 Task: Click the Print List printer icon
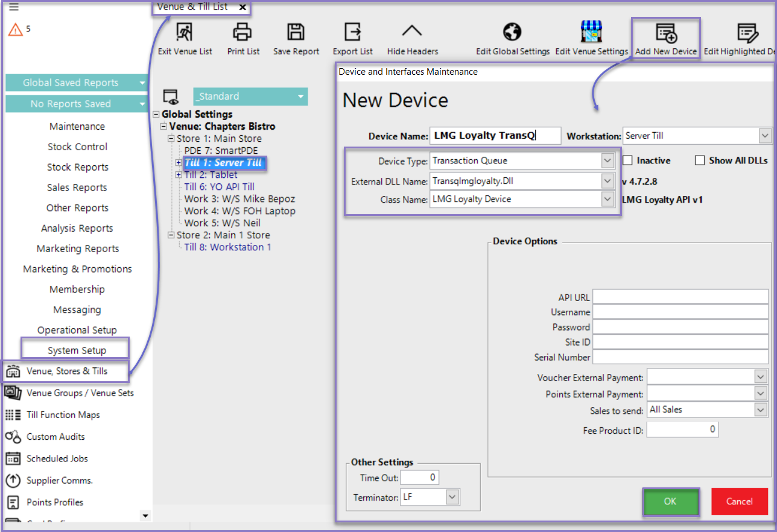point(243,32)
